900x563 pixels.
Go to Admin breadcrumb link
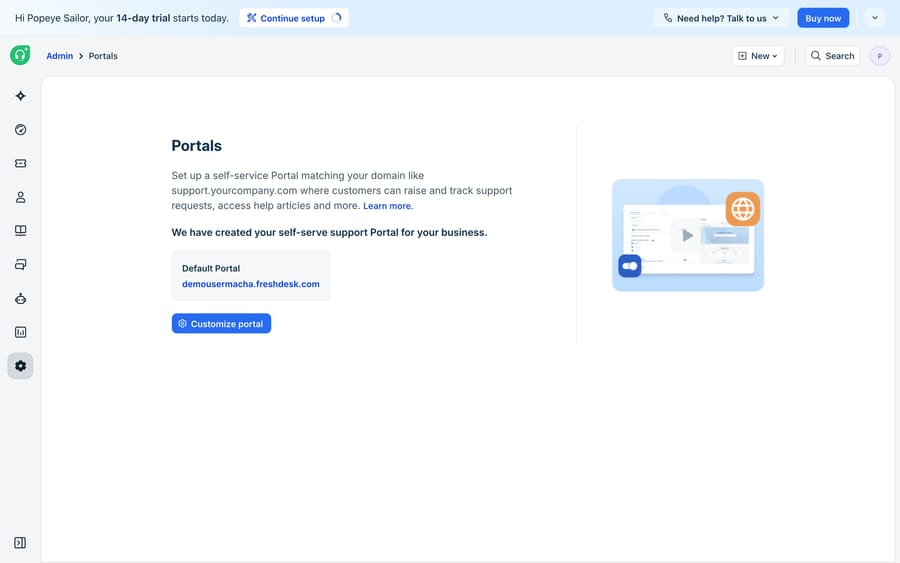point(60,56)
